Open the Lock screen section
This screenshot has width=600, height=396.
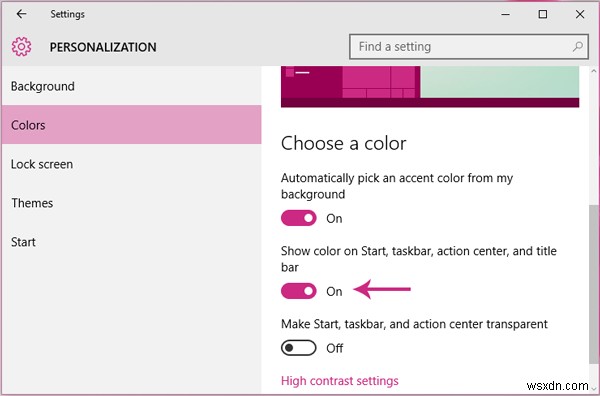[x=132, y=164]
